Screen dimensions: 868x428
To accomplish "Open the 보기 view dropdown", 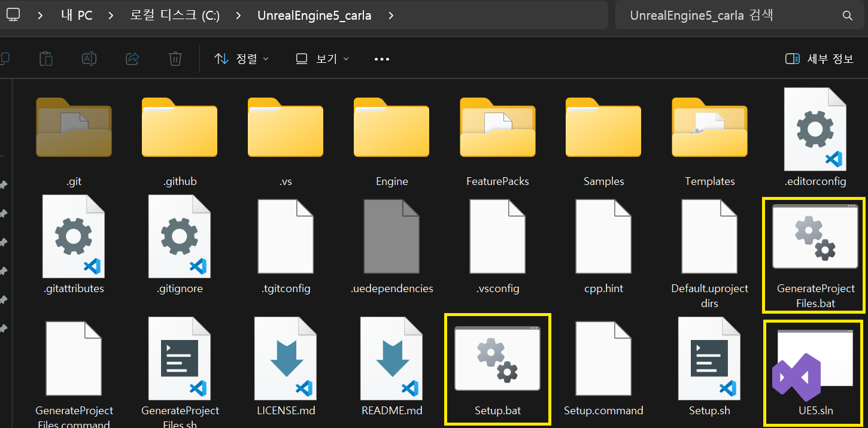I will pos(322,59).
